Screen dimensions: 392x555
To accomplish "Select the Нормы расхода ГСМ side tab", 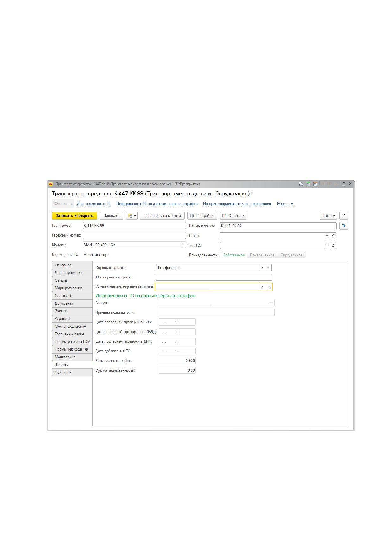I will click(72, 342).
